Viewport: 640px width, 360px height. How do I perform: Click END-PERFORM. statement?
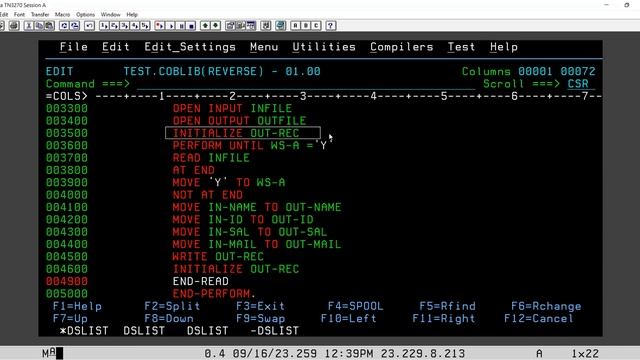coord(214,293)
